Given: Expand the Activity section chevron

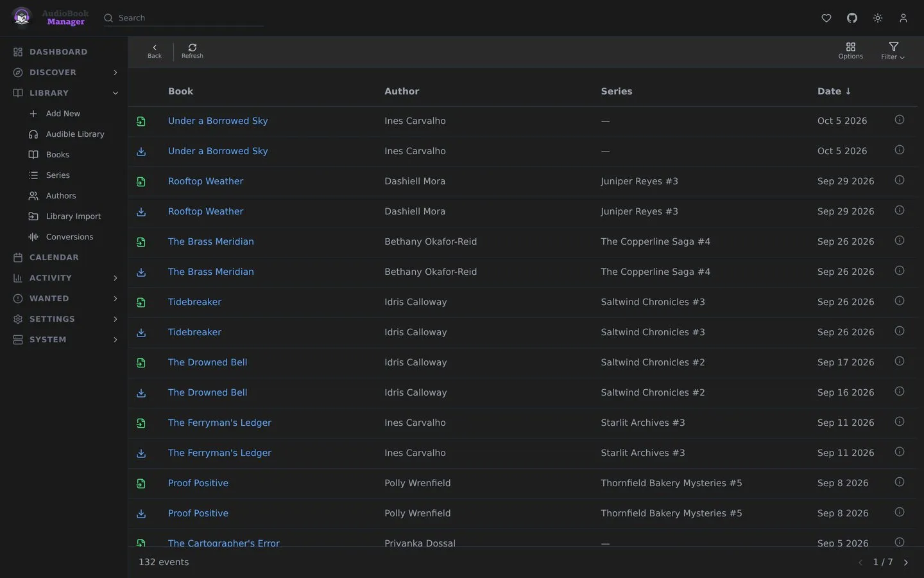Looking at the screenshot, I should (116, 278).
